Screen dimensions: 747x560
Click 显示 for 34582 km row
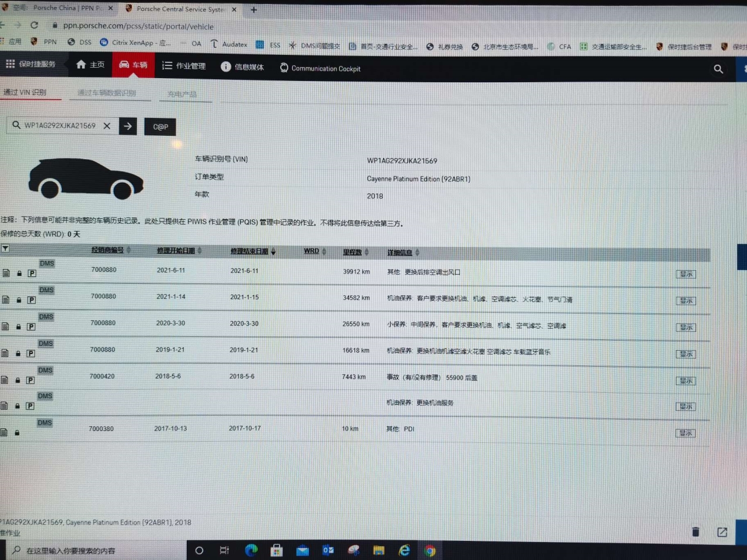[686, 300]
